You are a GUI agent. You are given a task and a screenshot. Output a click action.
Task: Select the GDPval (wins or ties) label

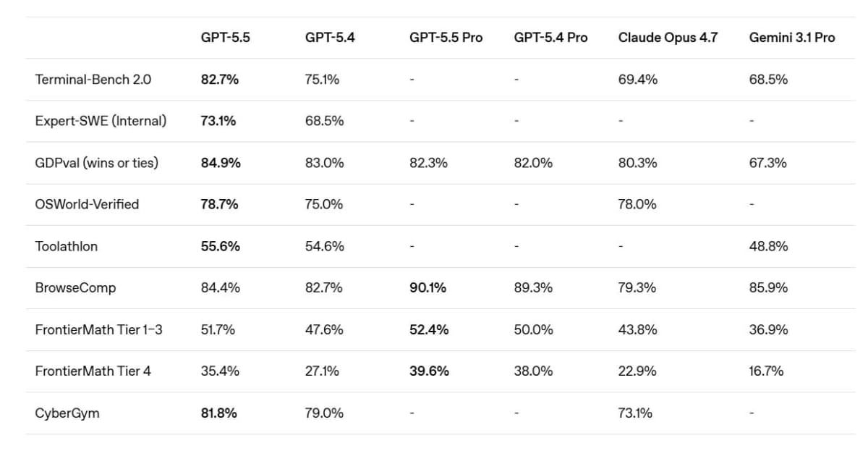[96, 163]
